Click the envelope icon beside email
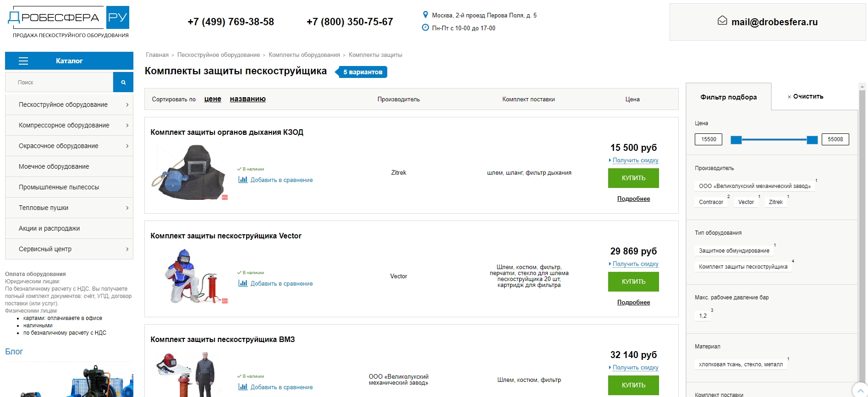Screen dimensions: 868x397 pos(722,21)
